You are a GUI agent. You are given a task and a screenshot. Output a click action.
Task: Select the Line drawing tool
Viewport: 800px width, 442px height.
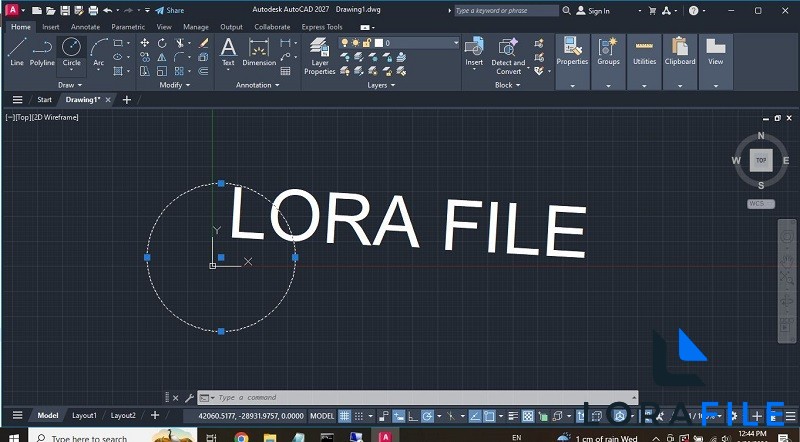(x=17, y=52)
